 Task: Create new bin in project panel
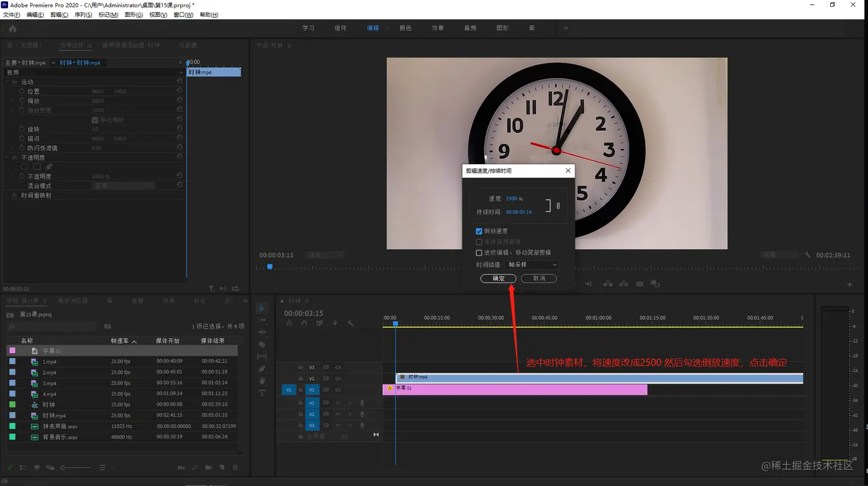click(208, 468)
